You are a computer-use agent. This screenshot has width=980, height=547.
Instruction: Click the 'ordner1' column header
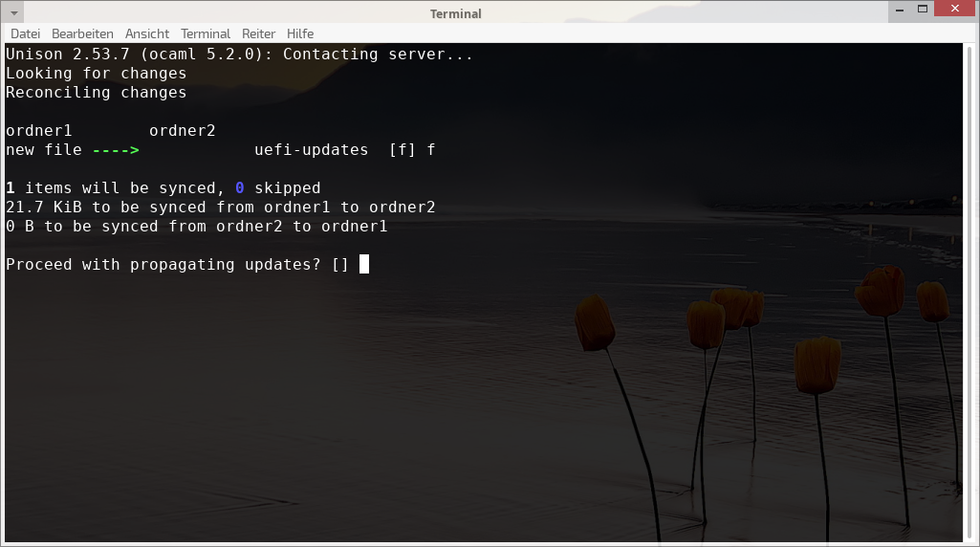39,131
